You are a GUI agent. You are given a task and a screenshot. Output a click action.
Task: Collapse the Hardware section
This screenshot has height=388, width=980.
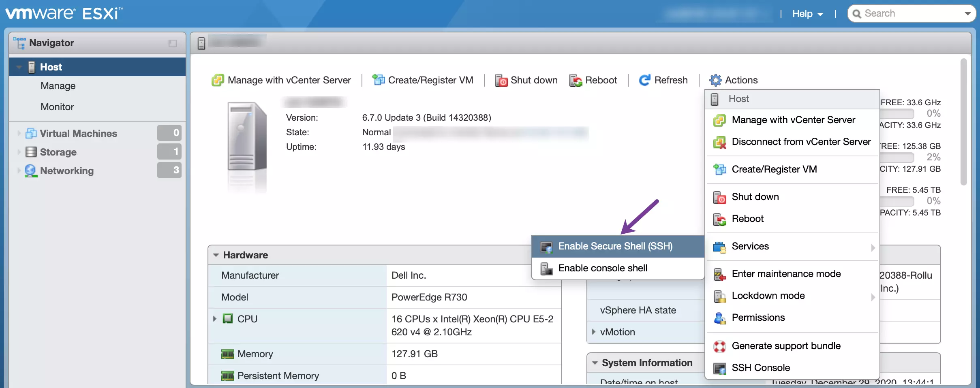[216, 255]
